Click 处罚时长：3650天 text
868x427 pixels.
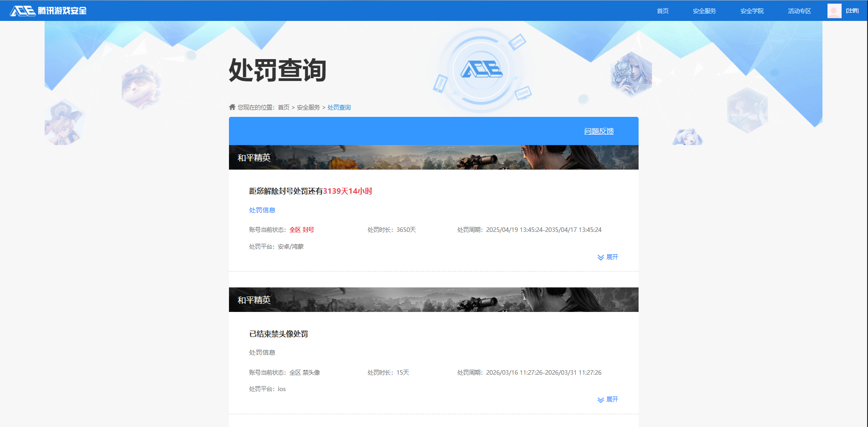point(392,230)
